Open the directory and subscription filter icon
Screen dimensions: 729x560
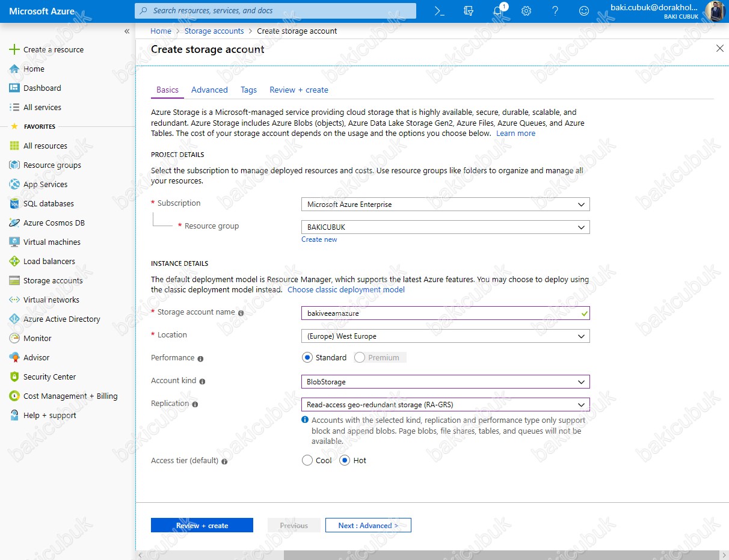tap(469, 11)
